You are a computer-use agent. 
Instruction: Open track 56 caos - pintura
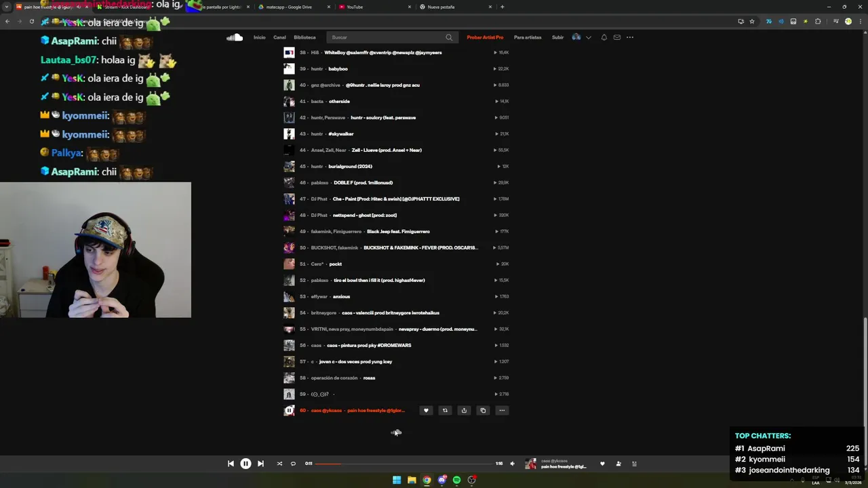coord(369,345)
